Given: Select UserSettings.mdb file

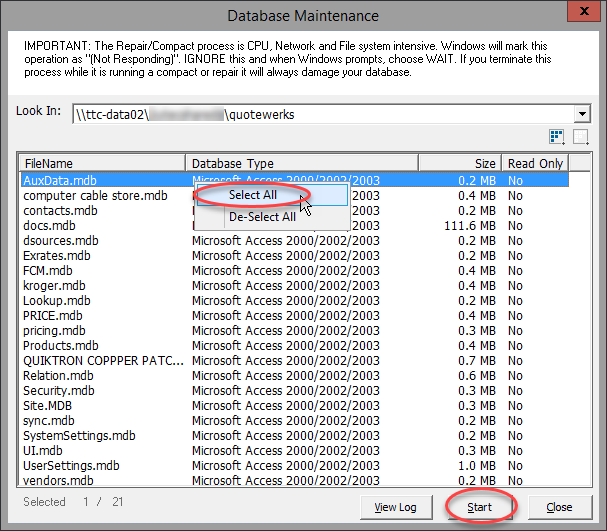Looking at the screenshot, I should click(71, 466).
